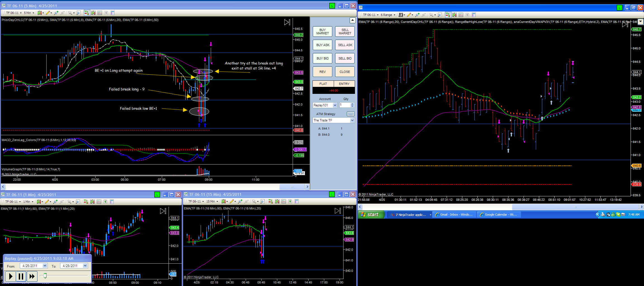
Task: Fast forward the market replay
Action: pos(32,277)
